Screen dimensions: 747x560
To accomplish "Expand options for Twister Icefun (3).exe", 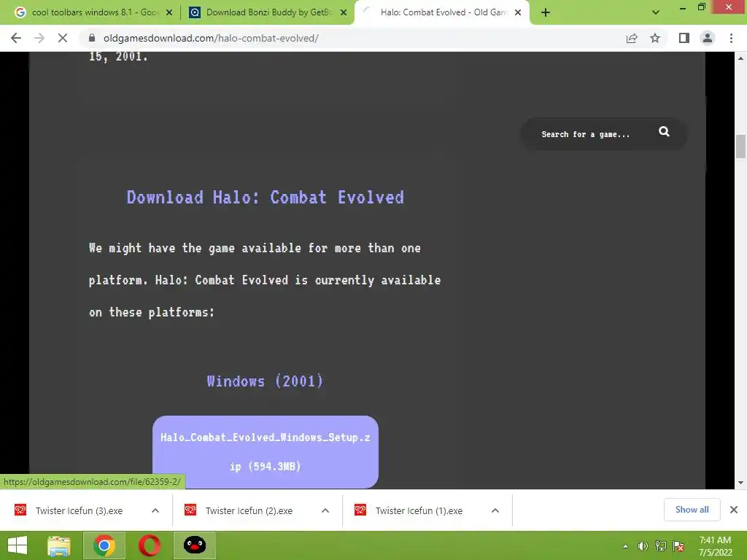I will point(155,510).
